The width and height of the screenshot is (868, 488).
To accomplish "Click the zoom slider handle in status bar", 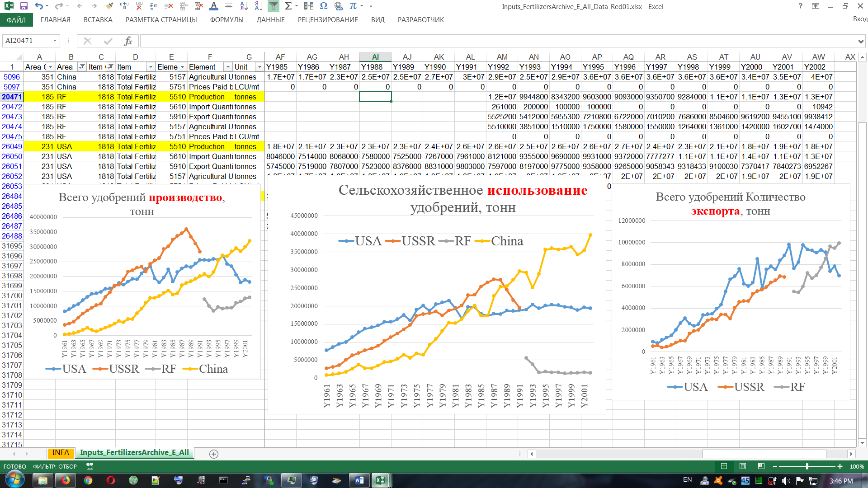I will 807,466.
